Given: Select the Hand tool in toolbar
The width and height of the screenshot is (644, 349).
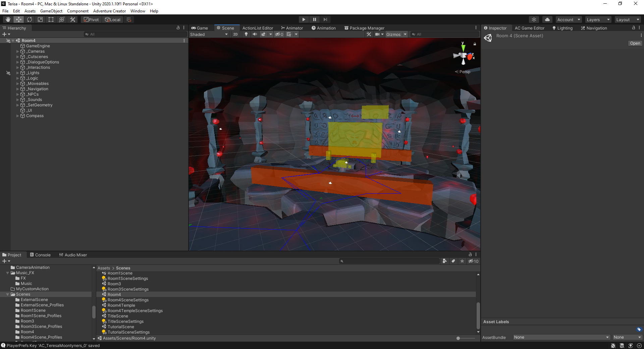Looking at the screenshot, I should [8, 19].
